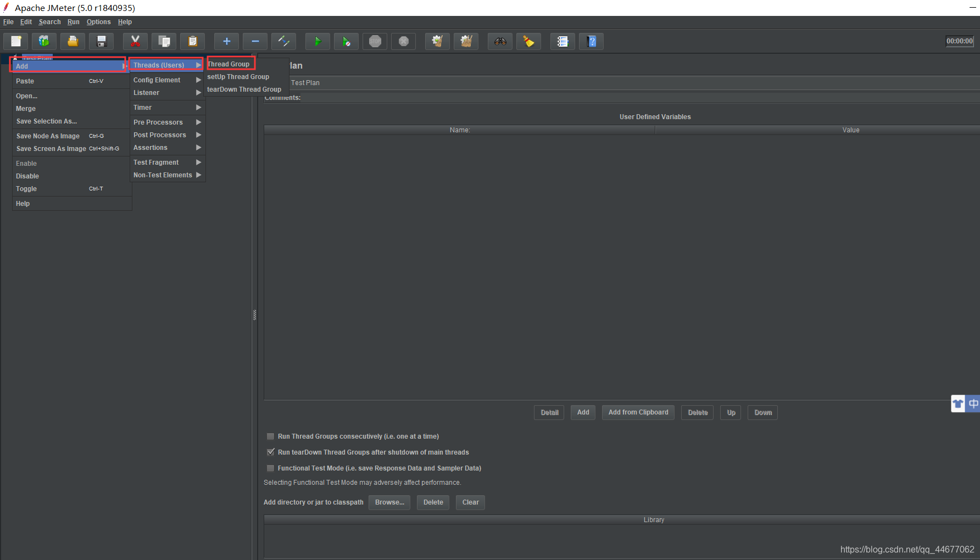Expand the Config Element submenu
This screenshot has width=980, height=560.
click(167, 80)
